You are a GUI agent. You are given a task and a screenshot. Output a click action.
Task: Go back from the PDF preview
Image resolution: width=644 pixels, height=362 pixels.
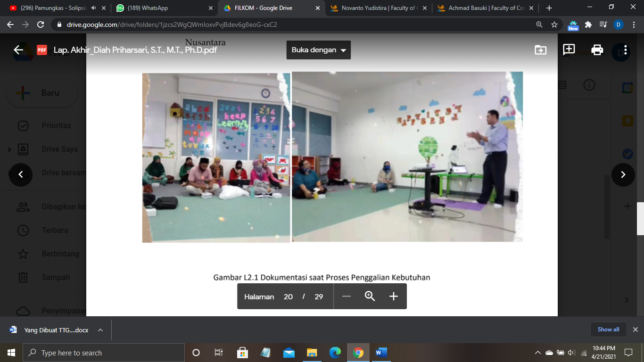[18, 50]
